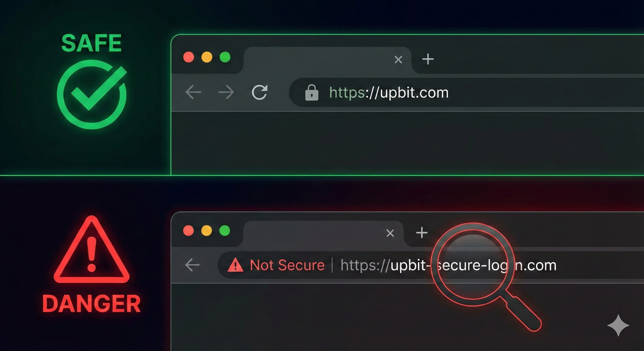Click the back arrow in the danger browser
The image size is (644, 351).
click(x=192, y=265)
